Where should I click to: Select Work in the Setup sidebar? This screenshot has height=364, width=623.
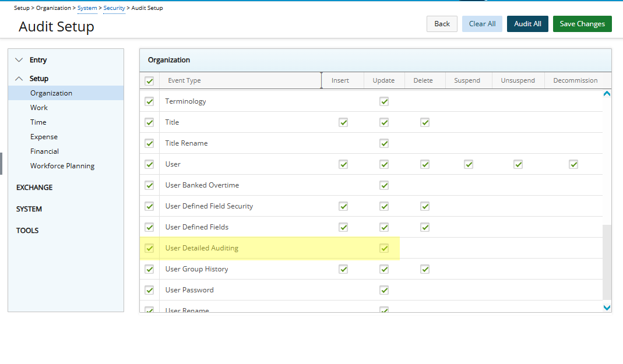tap(39, 107)
